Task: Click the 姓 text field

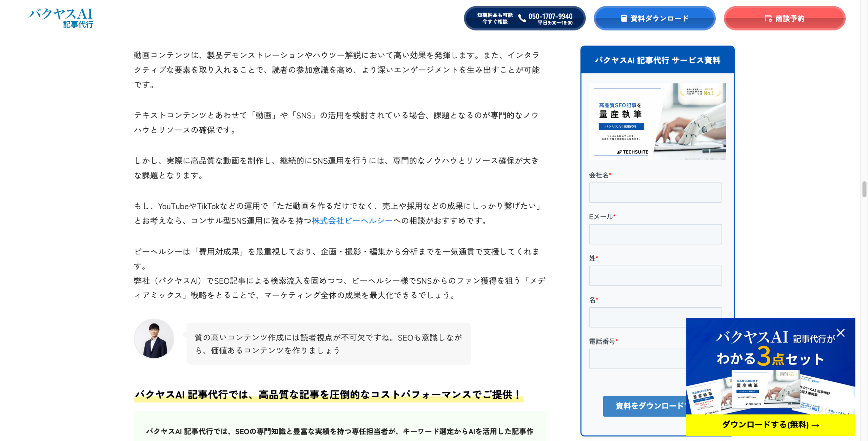Action: (x=655, y=276)
